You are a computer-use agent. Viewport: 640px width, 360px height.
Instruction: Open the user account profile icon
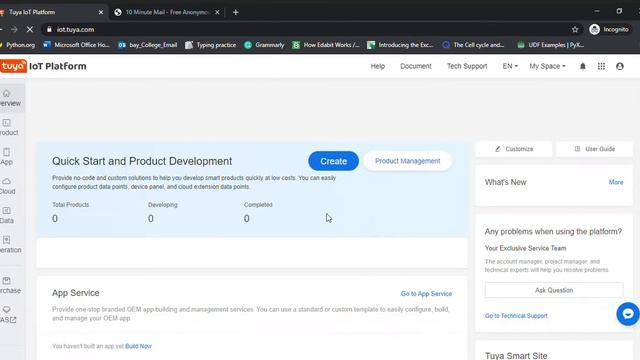(620, 66)
